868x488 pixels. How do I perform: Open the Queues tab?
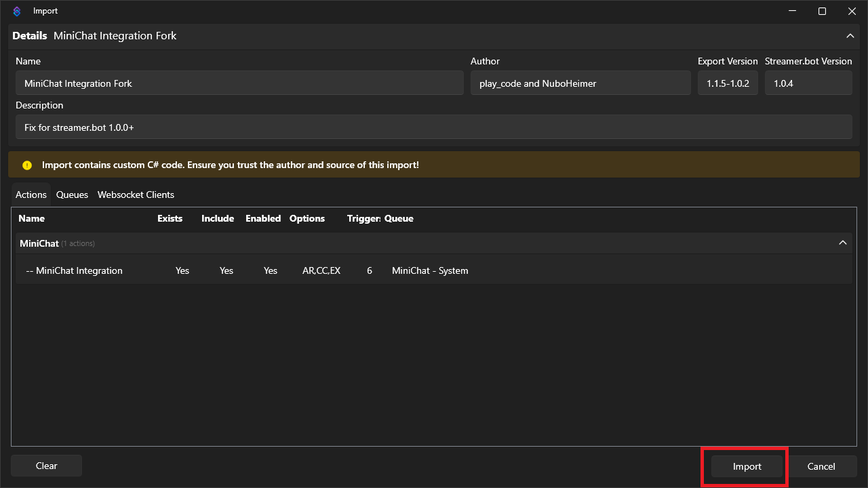click(x=72, y=195)
